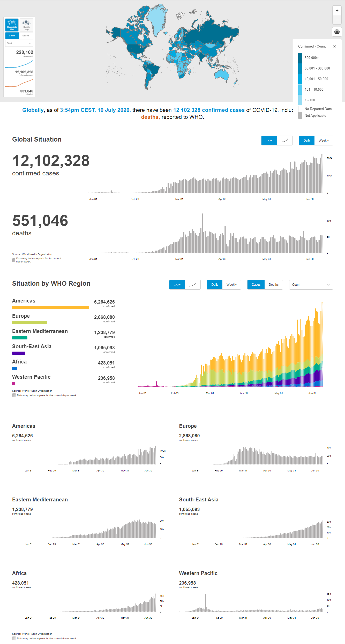
Task: Select daily fluctuation chart icon in Global Situation
Action: tap(269, 141)
